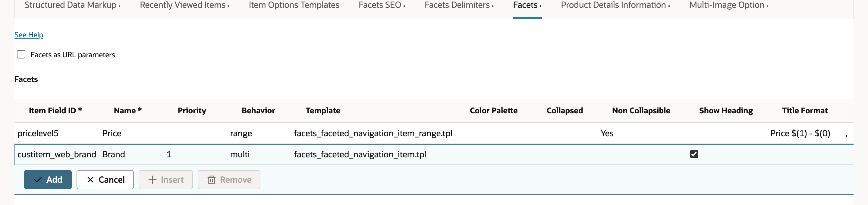The width and height of the screenshot is (868, 205).
Task: Switch to Multi-Image Option tab
Action: pyautogui.click(x=729, y=5)
